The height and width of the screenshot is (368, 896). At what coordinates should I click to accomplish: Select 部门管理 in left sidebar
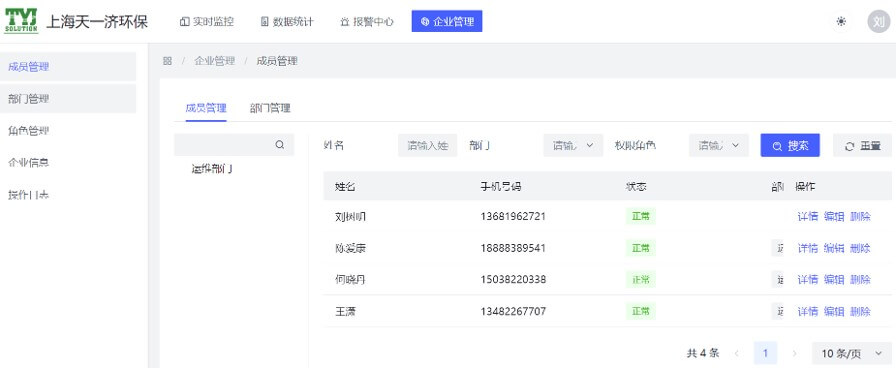(x=68, y=99)
